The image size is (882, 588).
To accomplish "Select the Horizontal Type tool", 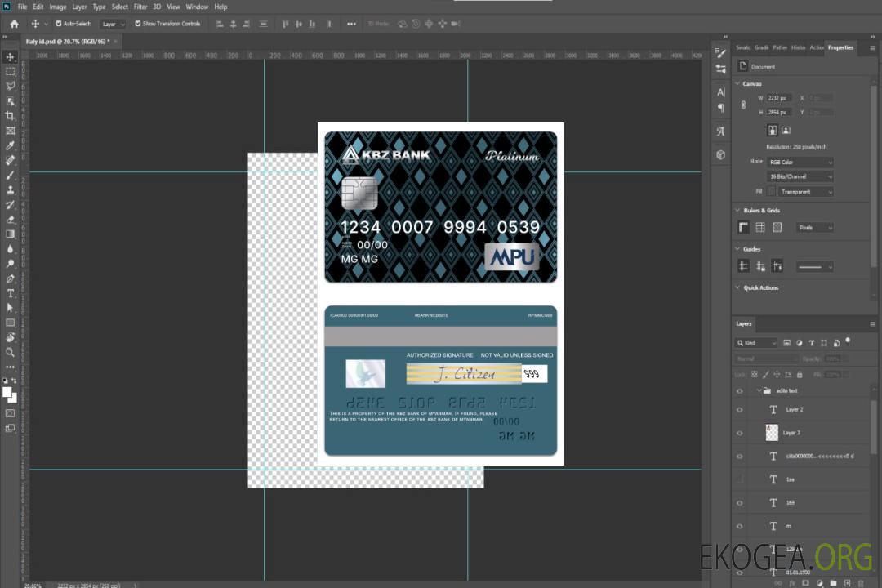I will (x=10, y=293).
